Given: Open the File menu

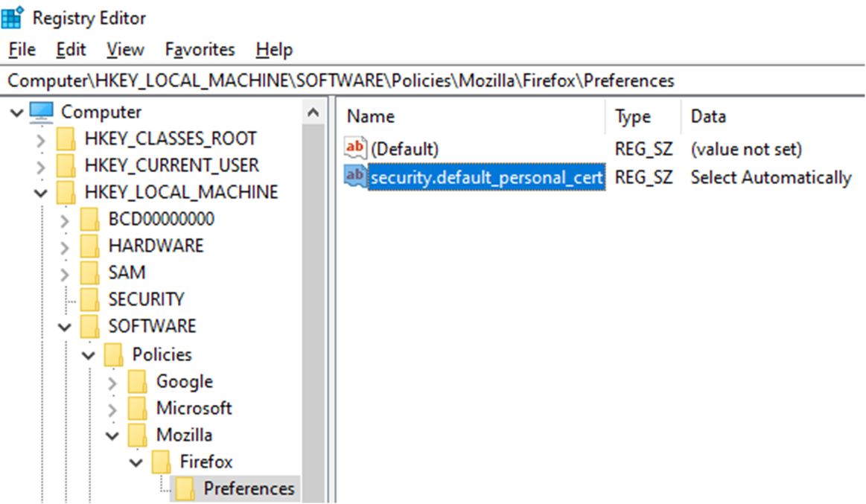Looking at the screenshot, I should coord(22,50).
